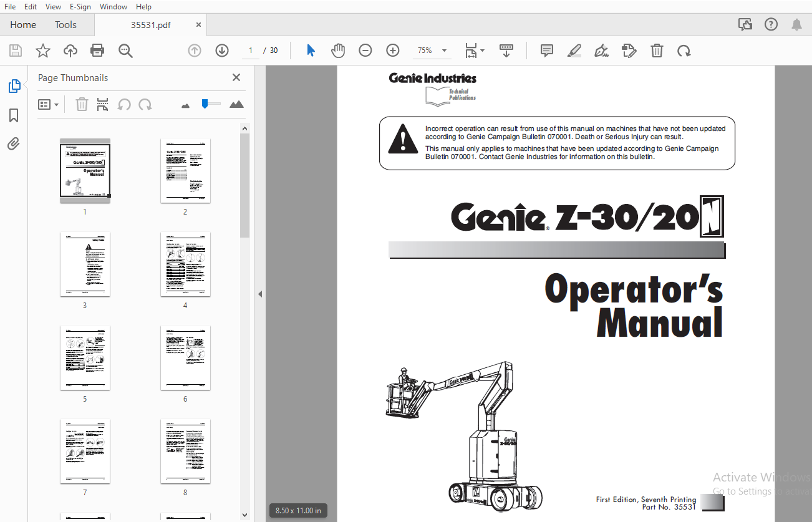Screen dimensions: 812x522
Task: Open the thumbnails options menu dropdown
Action: [48, 104]
